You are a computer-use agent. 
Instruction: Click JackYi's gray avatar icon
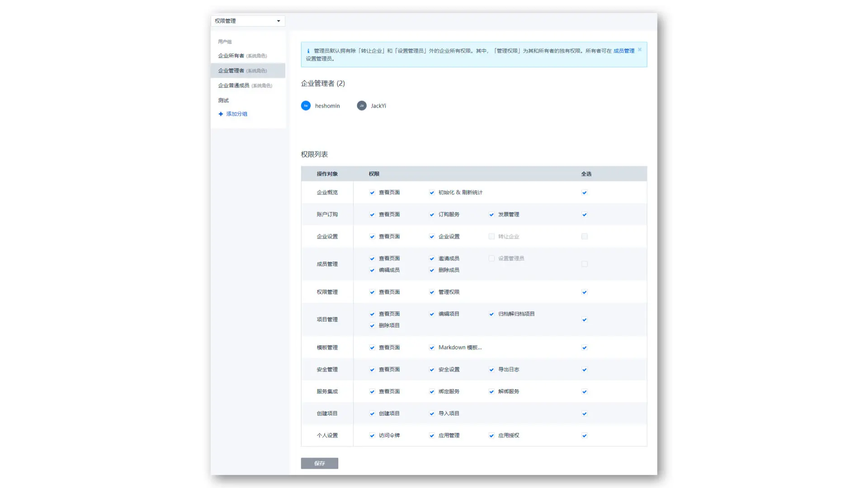[362, 106]
